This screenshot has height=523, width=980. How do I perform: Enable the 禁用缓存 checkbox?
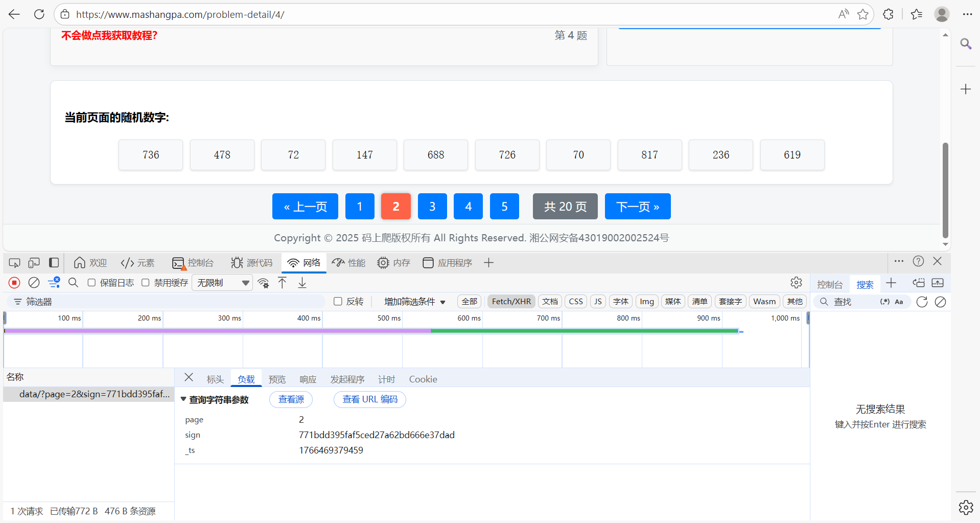(145, 282)
